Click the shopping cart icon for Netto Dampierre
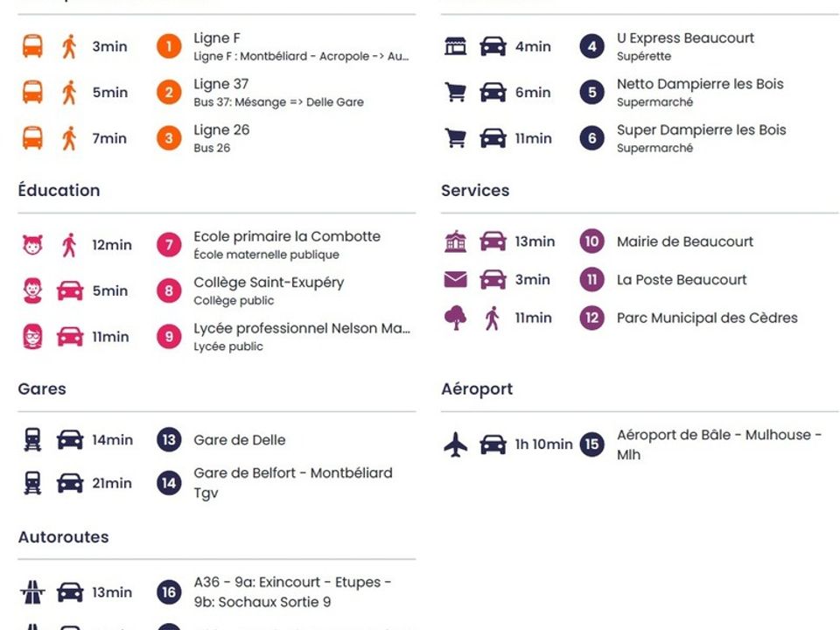 click(455, 92)
